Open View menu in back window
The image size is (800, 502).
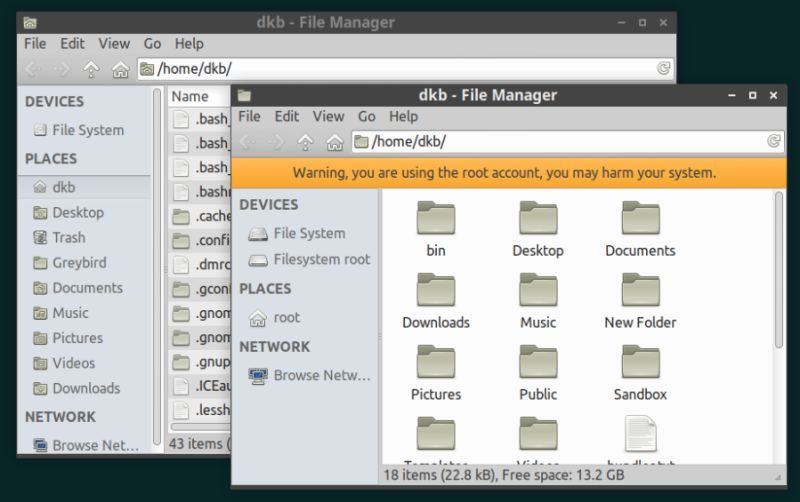tap(114, 43)
